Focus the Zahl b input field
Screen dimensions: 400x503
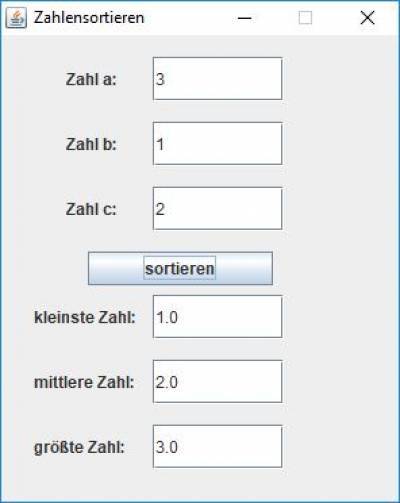[218, 144]
